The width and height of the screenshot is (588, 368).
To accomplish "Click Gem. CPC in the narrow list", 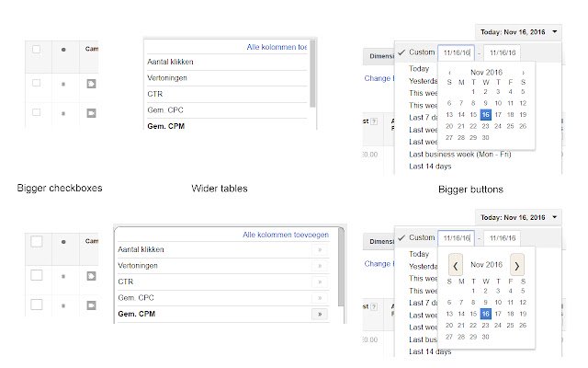I will pos(165,110).
